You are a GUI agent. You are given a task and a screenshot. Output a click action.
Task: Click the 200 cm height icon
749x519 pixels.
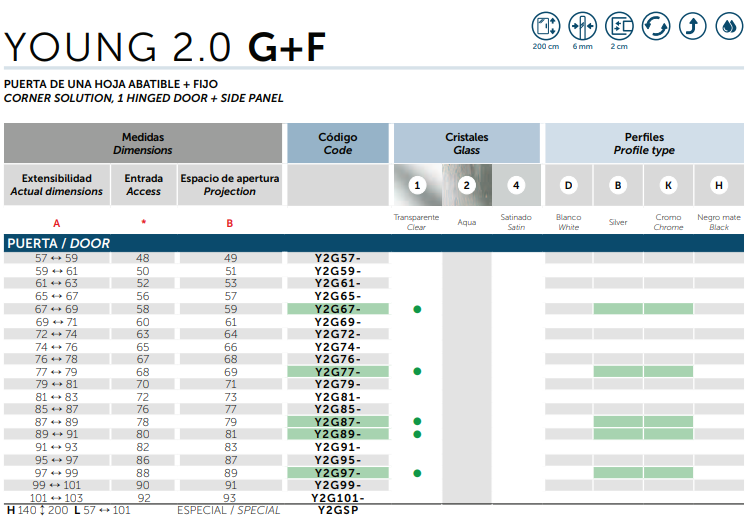point(546,26)
